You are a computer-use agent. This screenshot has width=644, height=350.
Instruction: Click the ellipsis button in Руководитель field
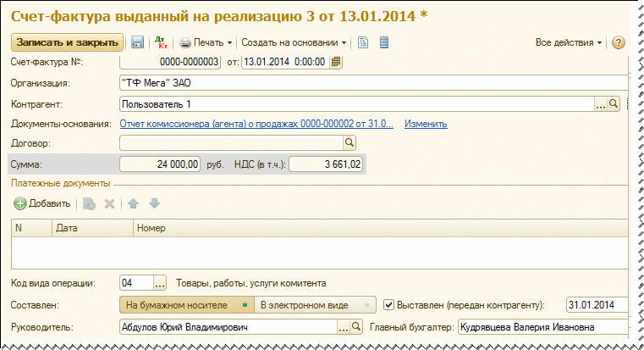pyautogui.click(x=344, y=327)
